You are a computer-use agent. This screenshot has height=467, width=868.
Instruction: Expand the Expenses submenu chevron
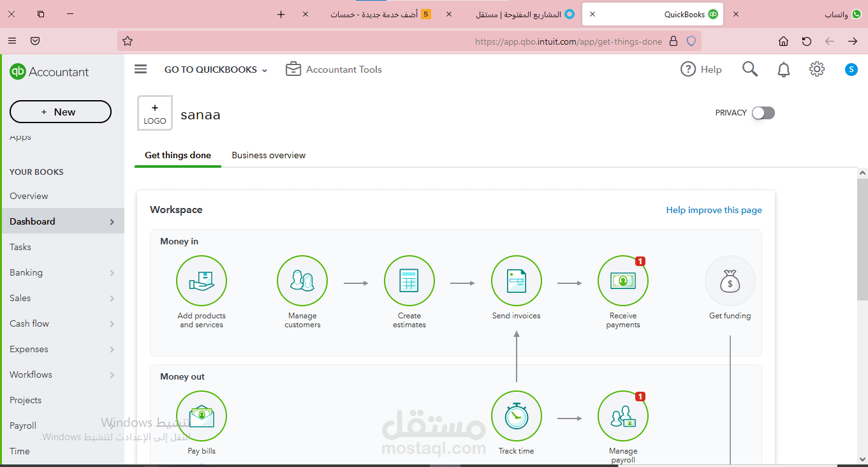point(112,350)
